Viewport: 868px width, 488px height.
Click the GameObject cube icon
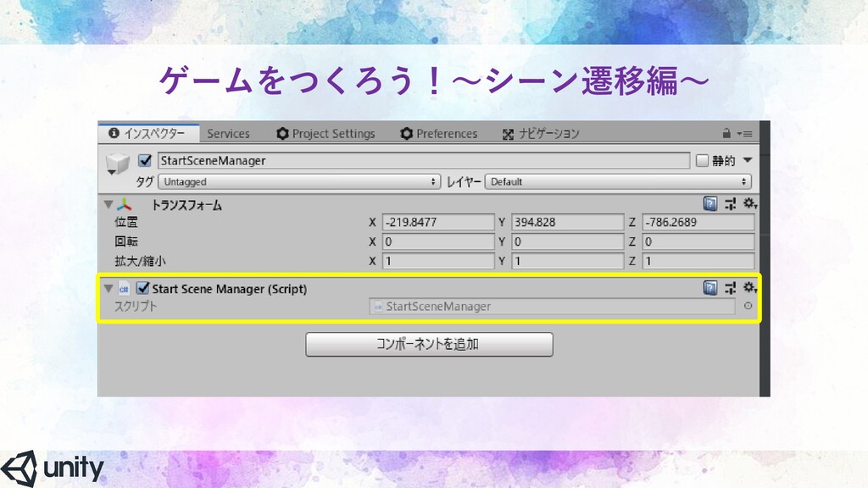click(x=117, y=164)
